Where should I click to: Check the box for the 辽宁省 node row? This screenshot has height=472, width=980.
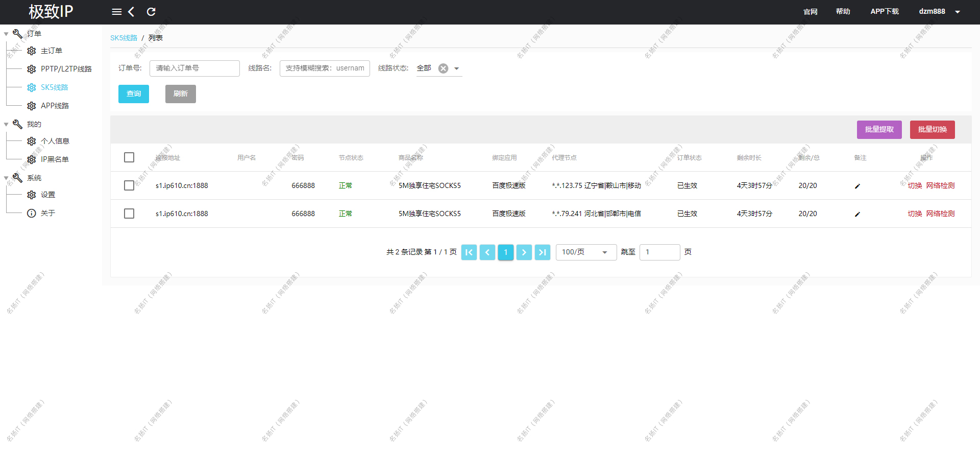129,185
